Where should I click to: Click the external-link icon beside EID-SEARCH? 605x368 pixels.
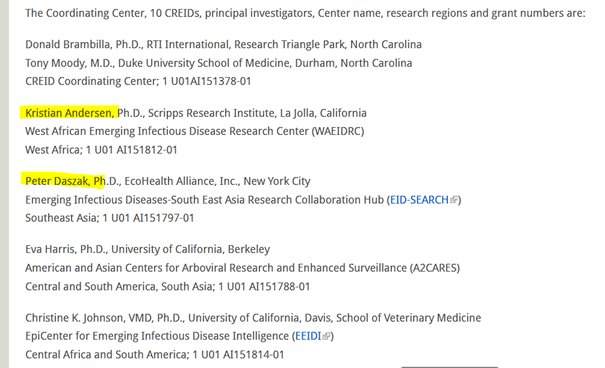click(454, 200)
